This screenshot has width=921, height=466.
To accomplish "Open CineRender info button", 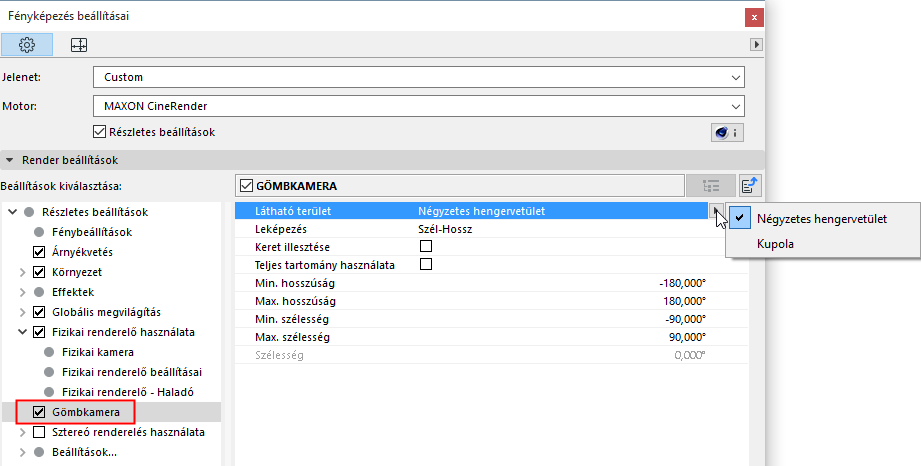I will coord(727,133).
